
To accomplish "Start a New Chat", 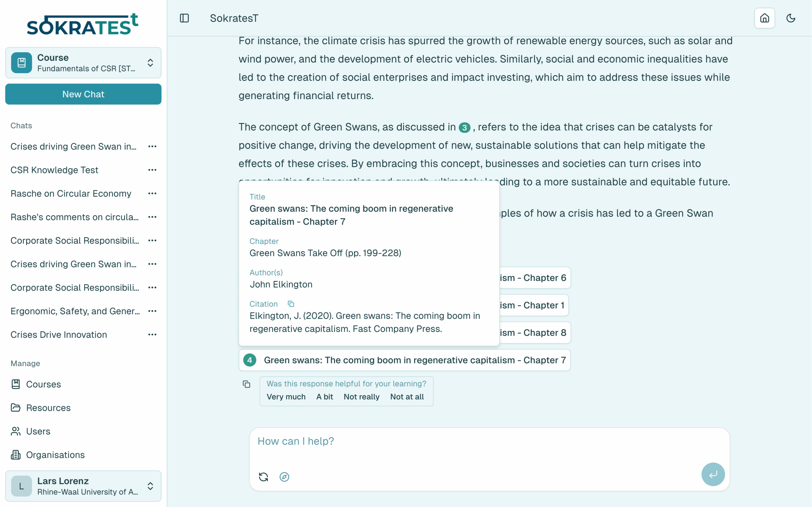I will click(x=83, y=94).
